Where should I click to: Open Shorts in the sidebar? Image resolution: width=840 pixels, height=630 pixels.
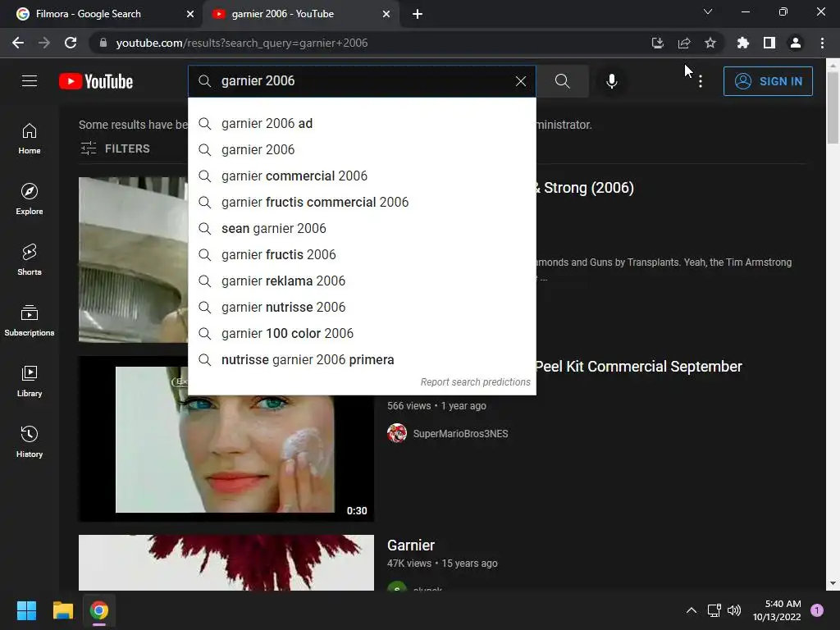[30, 260]
